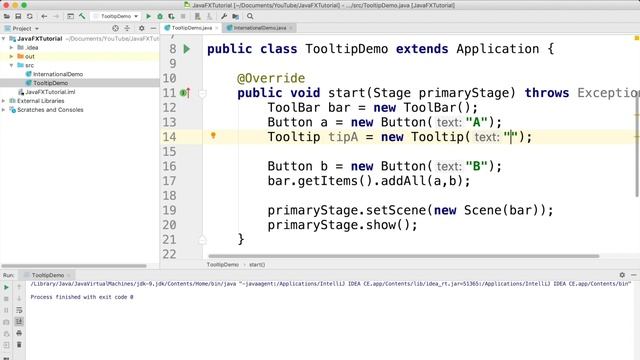Click the override gutter marker on line 11

click(x=185, y=93)
